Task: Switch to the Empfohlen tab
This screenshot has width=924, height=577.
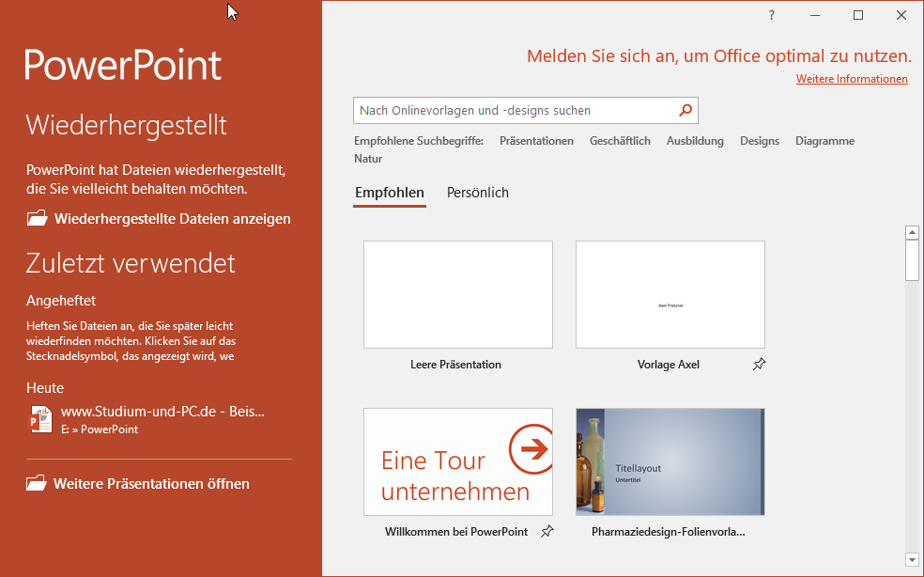Action: tap(390, 193)
